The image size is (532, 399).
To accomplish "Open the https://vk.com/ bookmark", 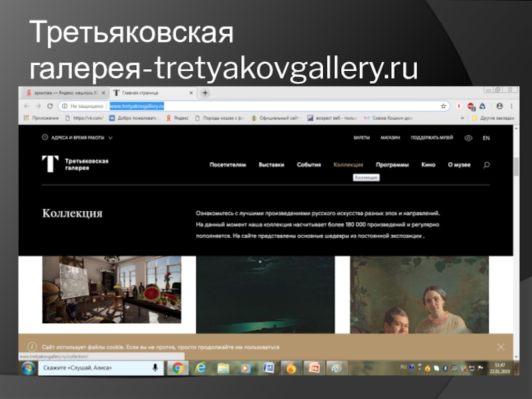I will click(84, 118).
